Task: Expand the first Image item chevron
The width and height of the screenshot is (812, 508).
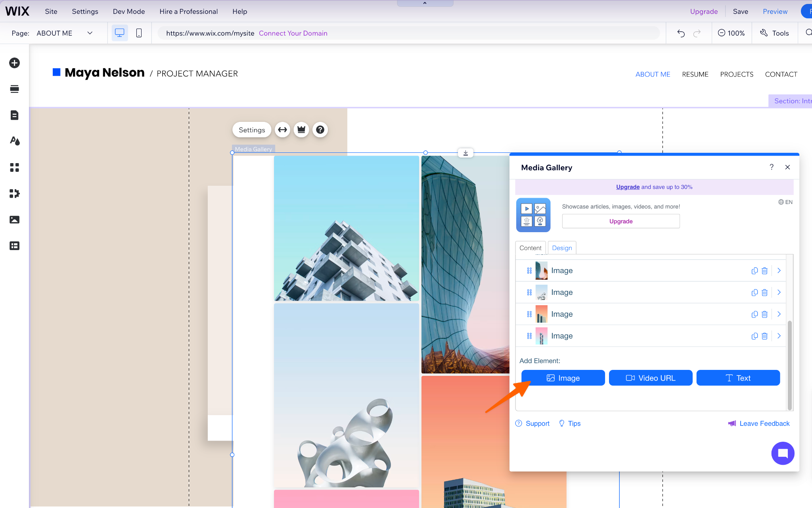Action: click(779, 271)
